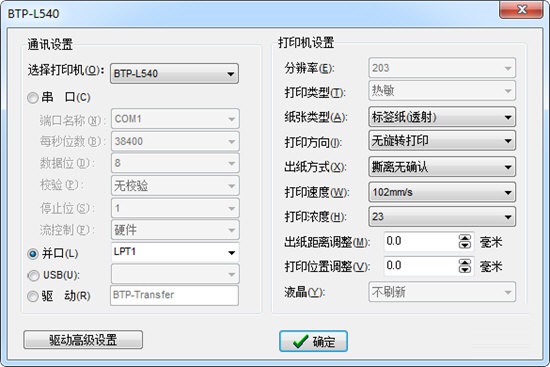Click the BTP-Transfer driver name field
This screenshot has width=550, height=367.
click(174, 295)
